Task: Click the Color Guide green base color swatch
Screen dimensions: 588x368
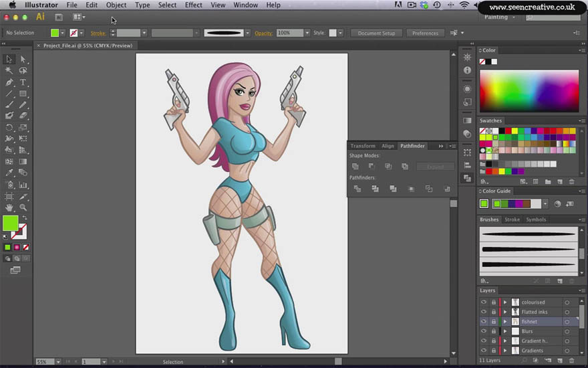Action: pos(484,203)
